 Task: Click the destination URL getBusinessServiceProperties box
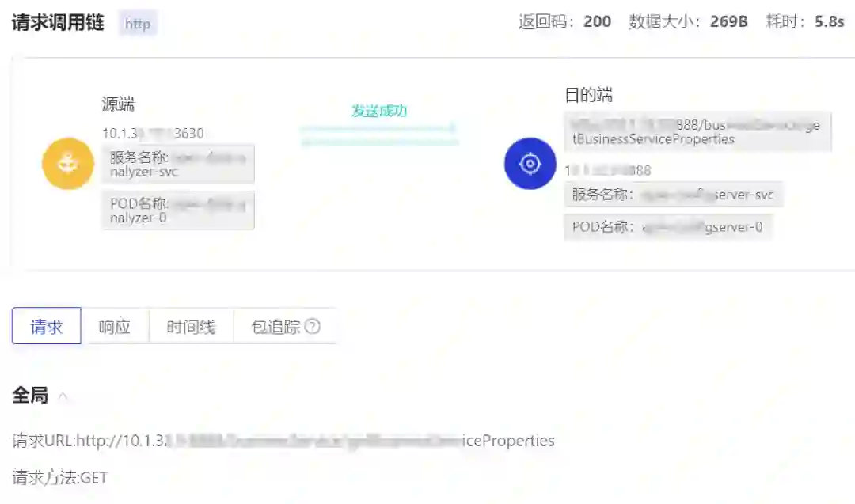pyautogui.click(x=698, y=132)
